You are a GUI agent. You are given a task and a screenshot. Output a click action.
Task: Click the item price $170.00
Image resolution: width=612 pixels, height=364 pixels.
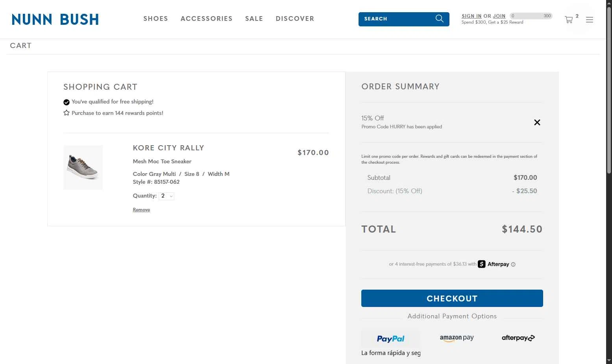coord(313,153)
